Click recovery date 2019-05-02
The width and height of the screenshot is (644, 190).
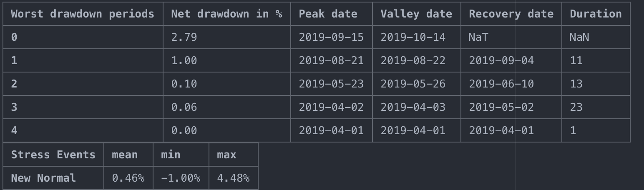[511, 107]
